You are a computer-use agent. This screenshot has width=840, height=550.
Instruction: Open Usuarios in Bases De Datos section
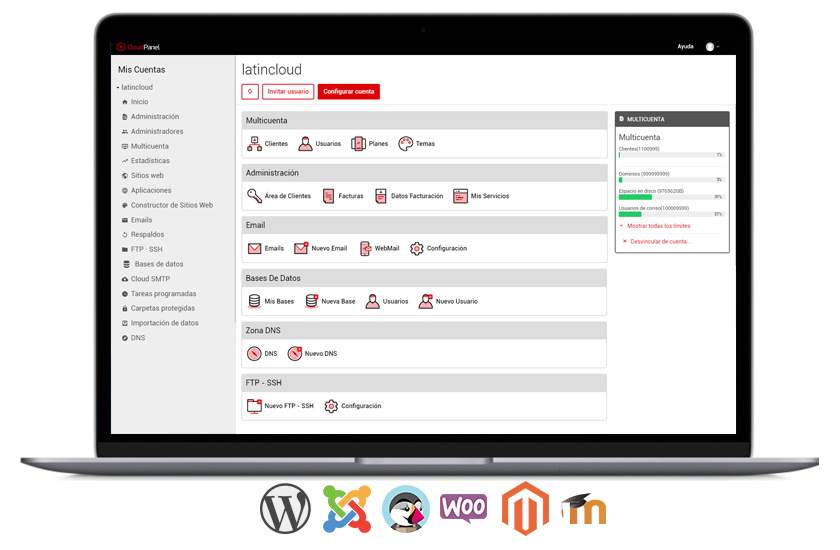pos(372,301)
